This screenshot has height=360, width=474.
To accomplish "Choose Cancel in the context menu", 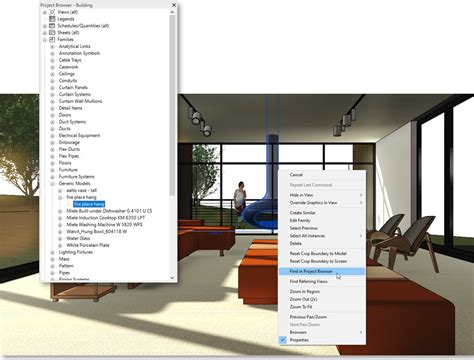I will pos(322,175).
